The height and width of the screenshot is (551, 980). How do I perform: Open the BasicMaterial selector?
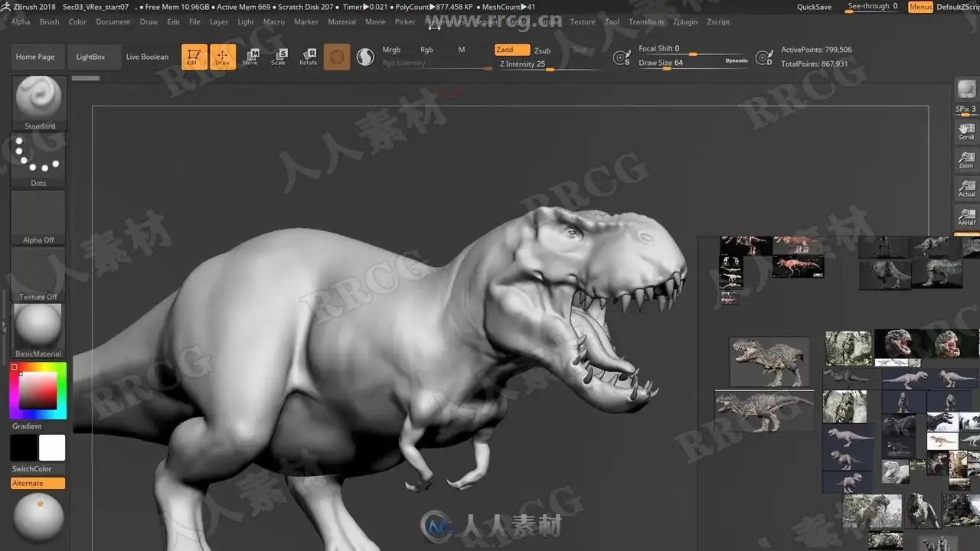click(38, 331)
